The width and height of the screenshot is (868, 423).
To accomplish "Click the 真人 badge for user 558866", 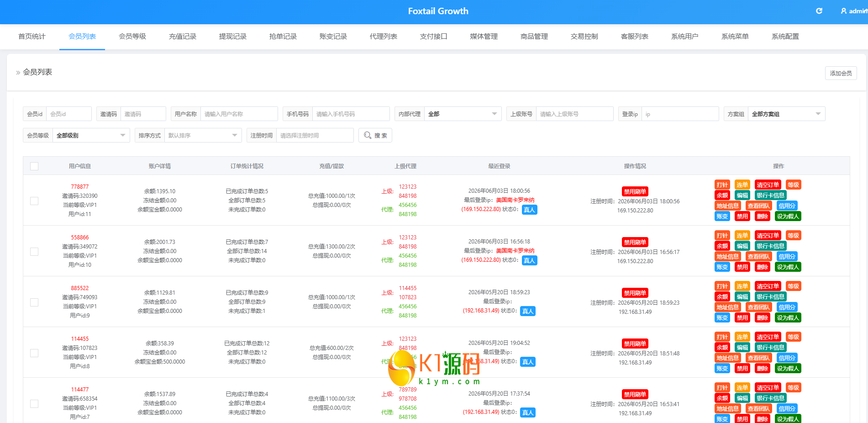I will [529, 260].
